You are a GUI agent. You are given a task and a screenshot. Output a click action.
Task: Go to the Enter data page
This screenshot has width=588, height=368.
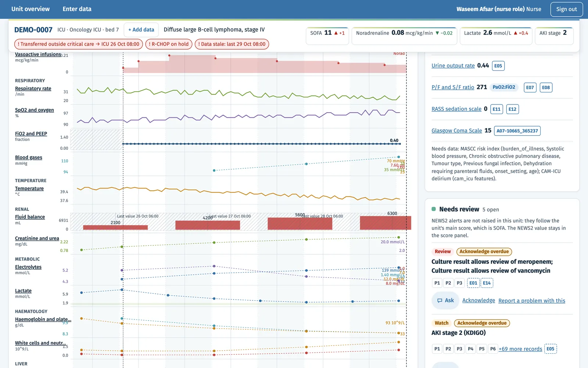(x=77, y=9)
